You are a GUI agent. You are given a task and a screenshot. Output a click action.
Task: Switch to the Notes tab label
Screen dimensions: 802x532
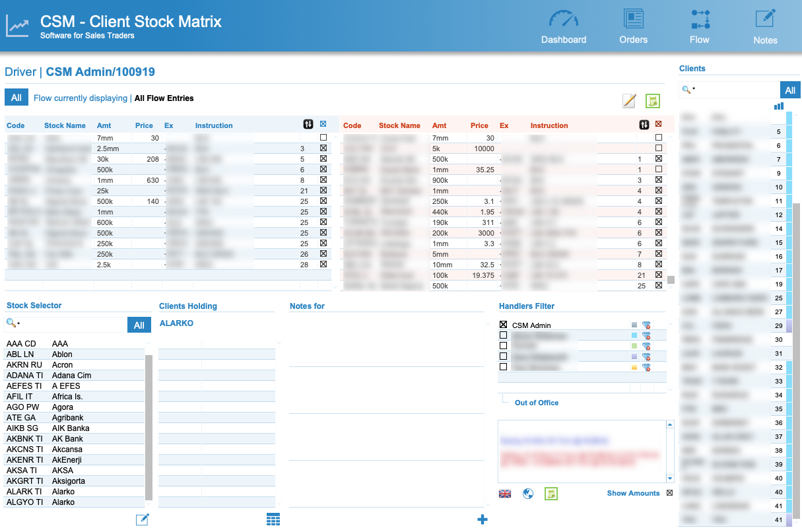click(766, 40)
